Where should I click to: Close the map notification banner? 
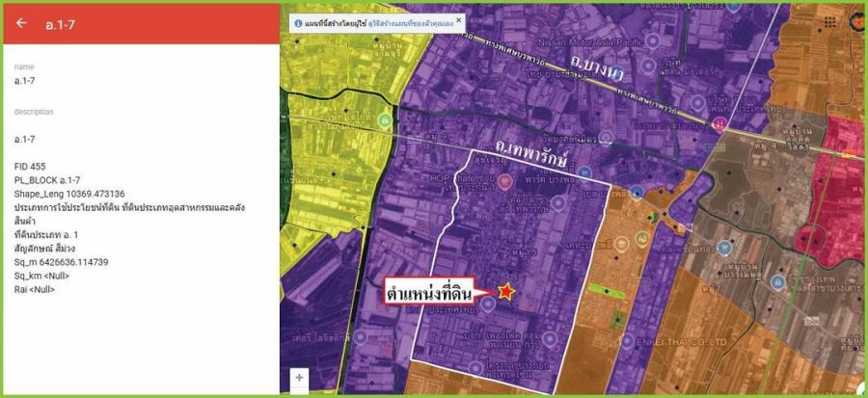459,19
